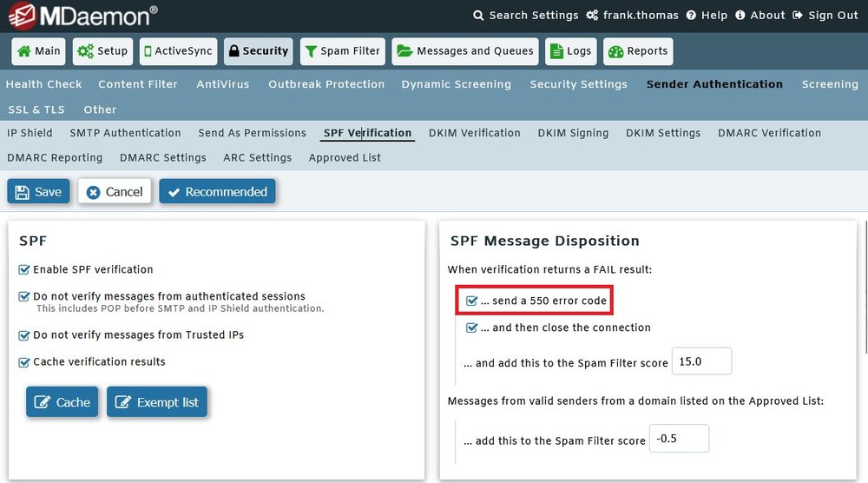868x483 pixels.
Task: Go to IP Shield page
Action: click(x=30, y=133)
